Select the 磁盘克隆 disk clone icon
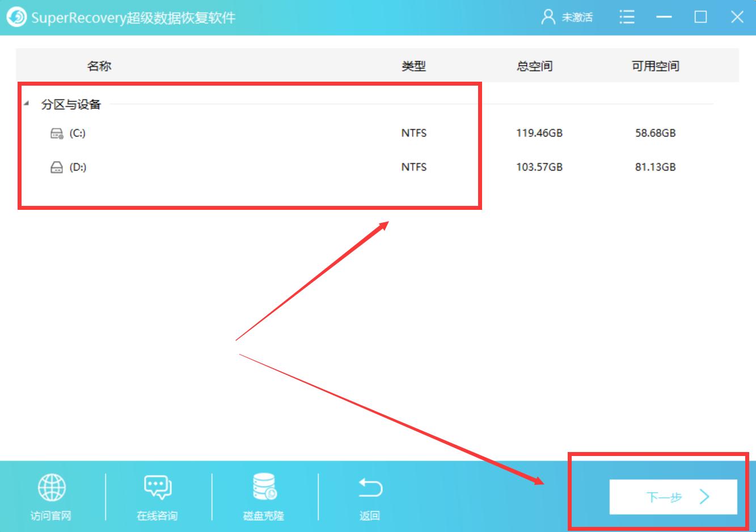The width and height of the screenshot is (756, 532). coord(262,486)
